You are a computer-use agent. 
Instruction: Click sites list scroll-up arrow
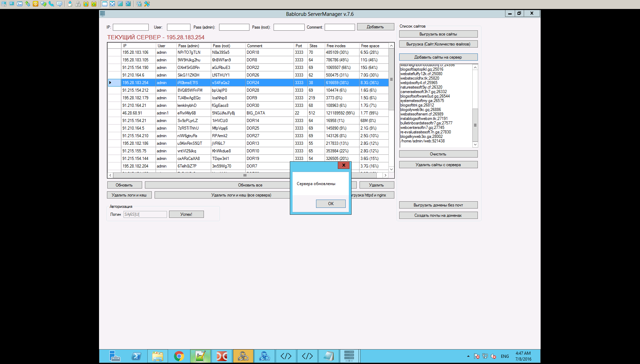click(475, 67)
